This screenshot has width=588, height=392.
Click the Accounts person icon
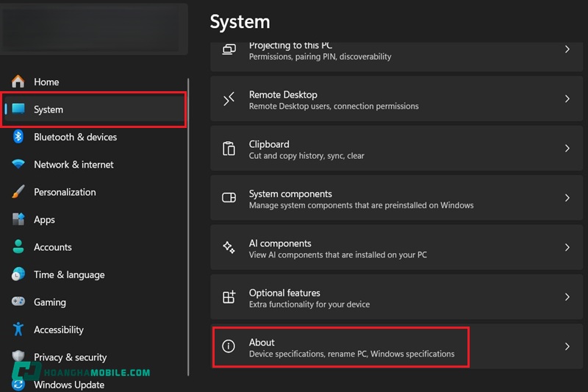tap(18, 247)
